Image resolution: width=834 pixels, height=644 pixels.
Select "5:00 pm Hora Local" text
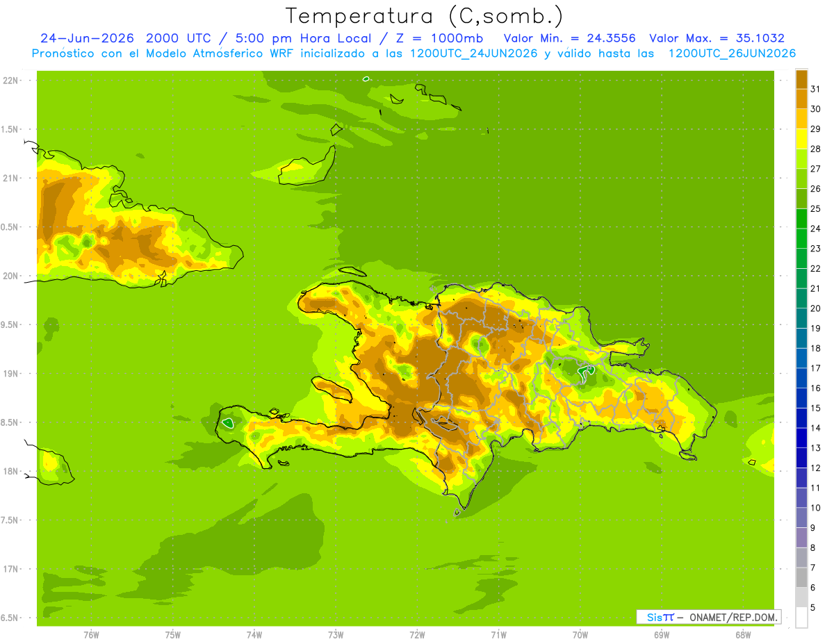(x=303, y=38)
